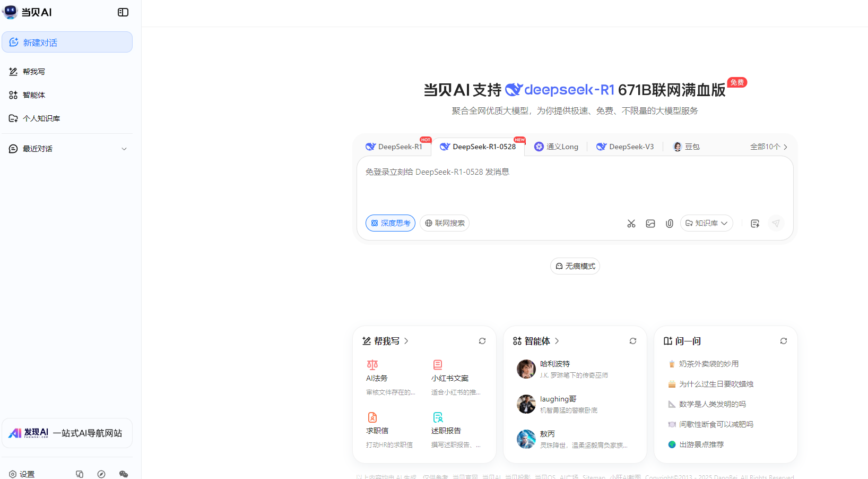Click the send message paper plane
The width and height of the screenshot is (868, 479).
tap(776, 224)
